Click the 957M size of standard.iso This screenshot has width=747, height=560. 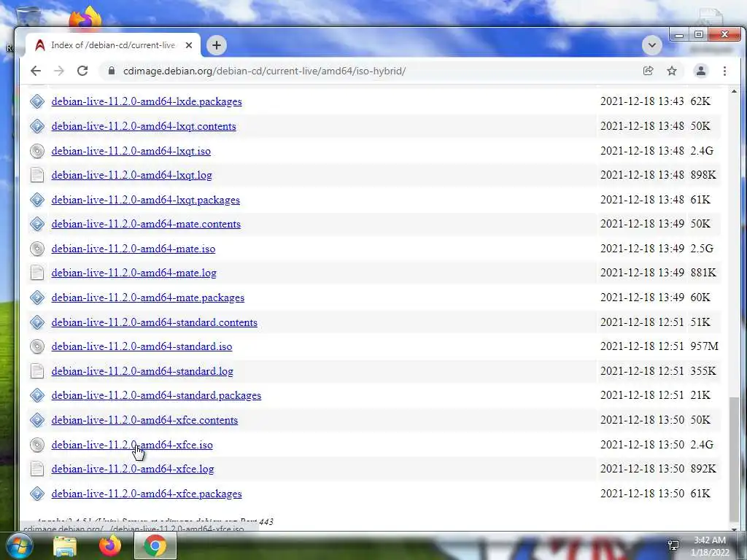click(x=704, y=346)
